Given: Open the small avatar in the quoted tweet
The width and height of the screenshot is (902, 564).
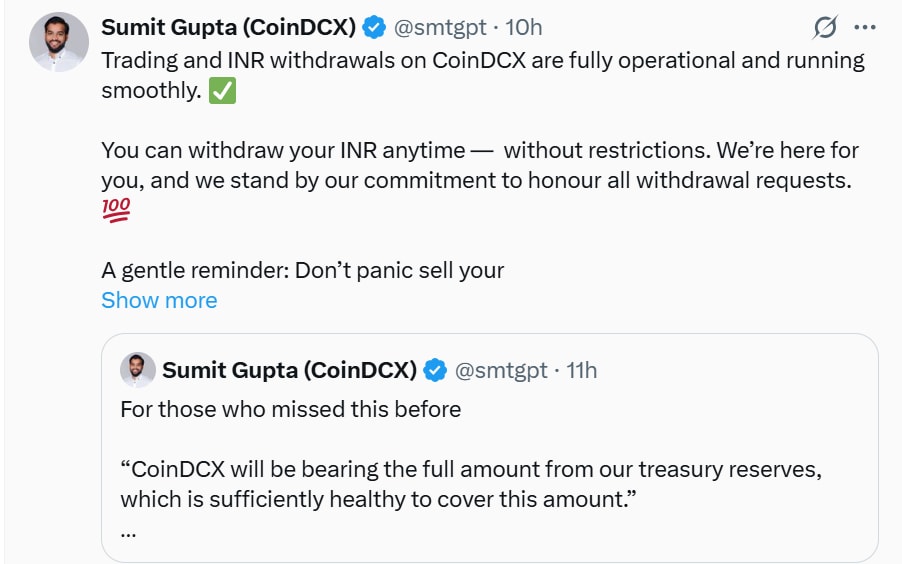Looking at the screenshot, I should point(138,370).
